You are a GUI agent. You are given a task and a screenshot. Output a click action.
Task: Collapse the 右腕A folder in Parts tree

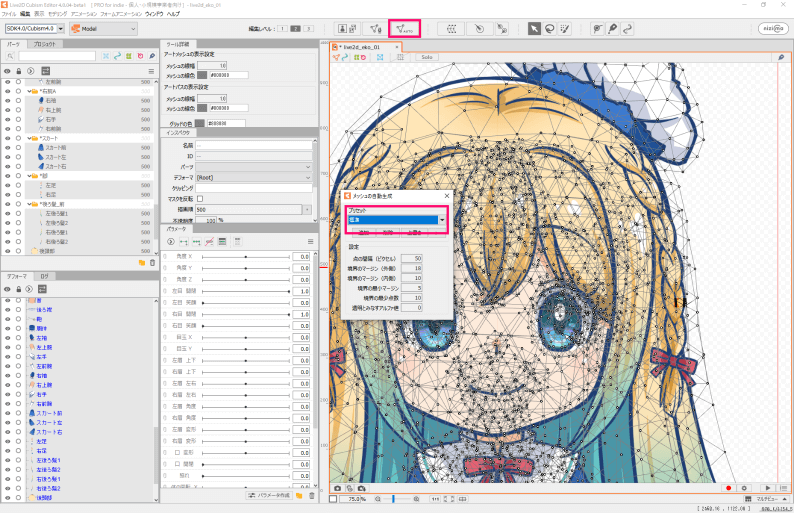click(x=29, y=91)
